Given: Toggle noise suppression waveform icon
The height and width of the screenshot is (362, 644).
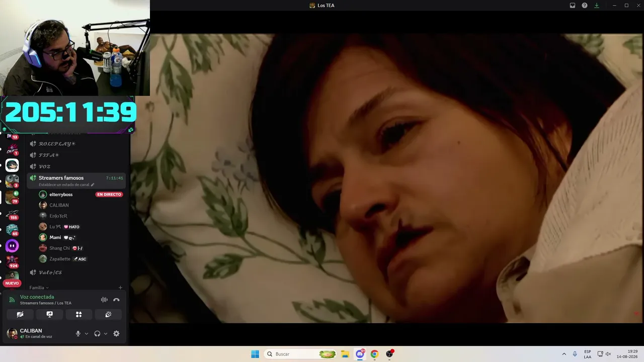Looking at the screenshot, I should click(104, 300).
